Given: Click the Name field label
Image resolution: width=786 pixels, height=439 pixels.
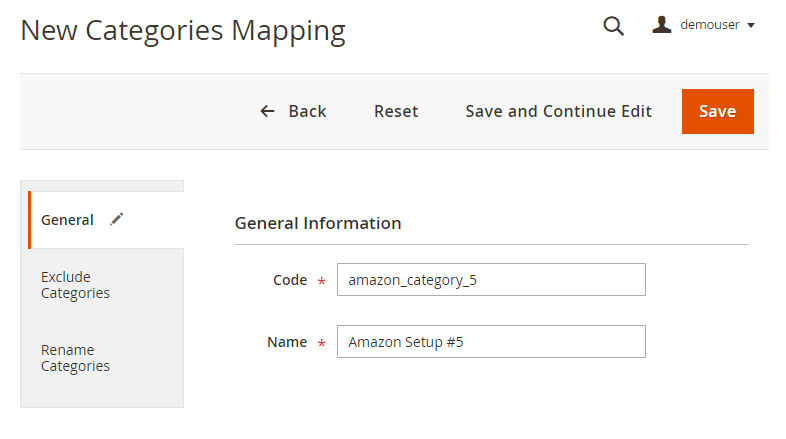Looking at the screenshot, I should [287, 342].
